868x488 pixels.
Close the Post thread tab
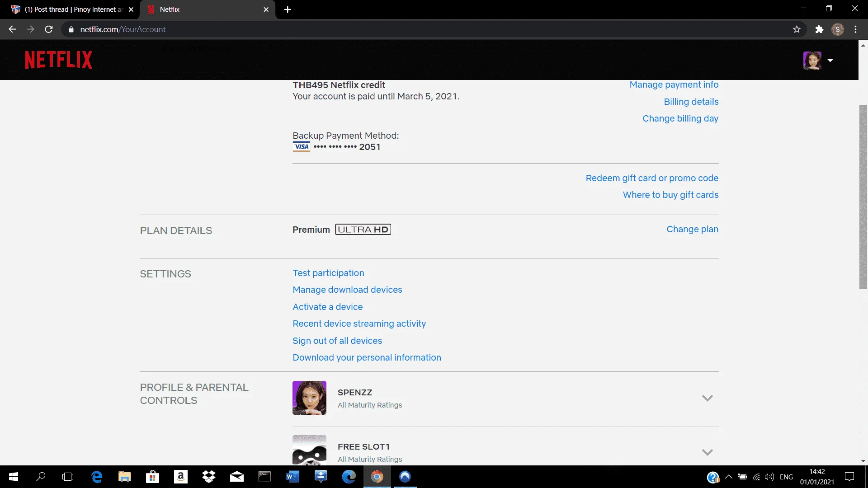[x=131, y=9]
